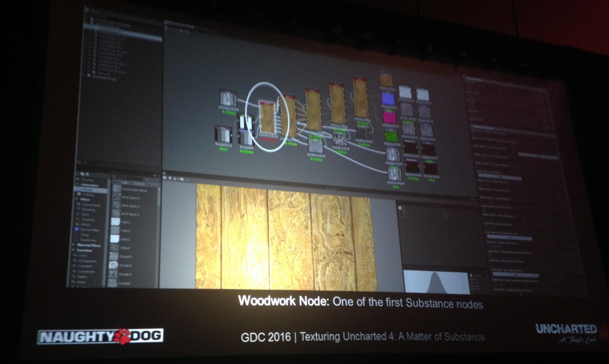Adjust the lowest Color Map slider in properties

pos(516,274)
